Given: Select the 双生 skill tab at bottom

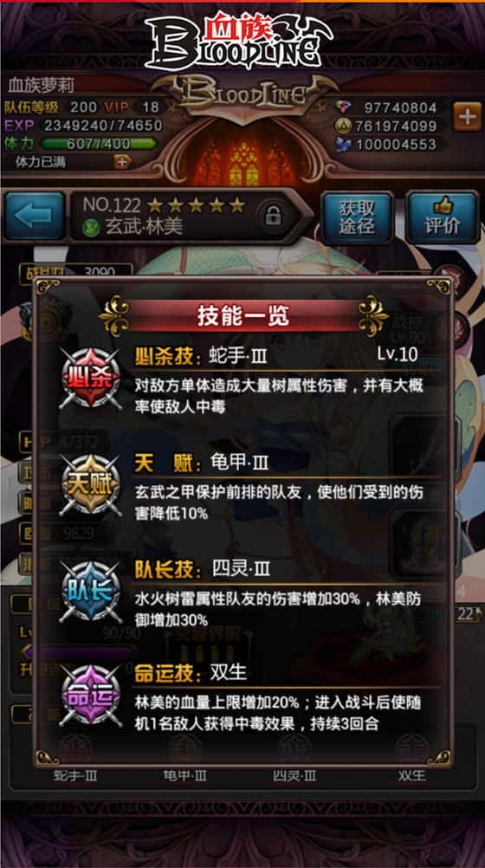Looking at the screenshot, I should (411, 775).
